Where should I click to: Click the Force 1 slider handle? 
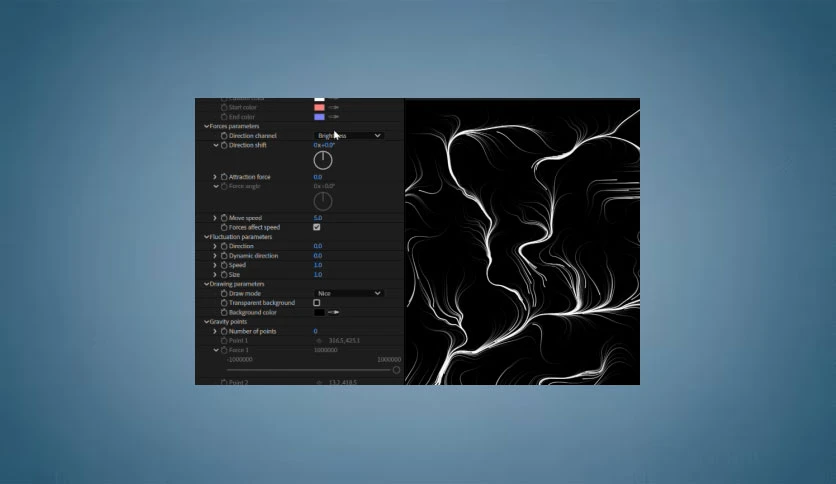click(x=396, y=370)
